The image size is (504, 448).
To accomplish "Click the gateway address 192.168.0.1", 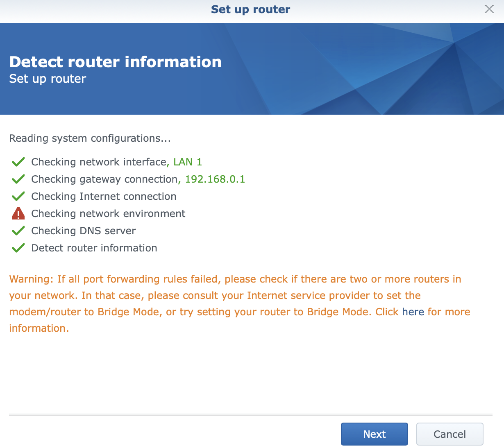I will point(215,179).
